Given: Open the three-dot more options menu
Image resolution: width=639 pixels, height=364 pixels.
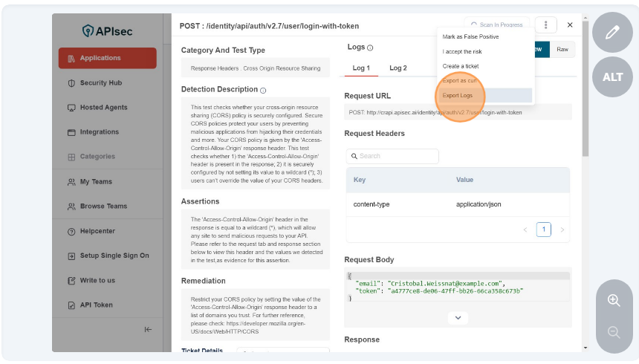Looking at the screenshot, I should tap(545, 25).
